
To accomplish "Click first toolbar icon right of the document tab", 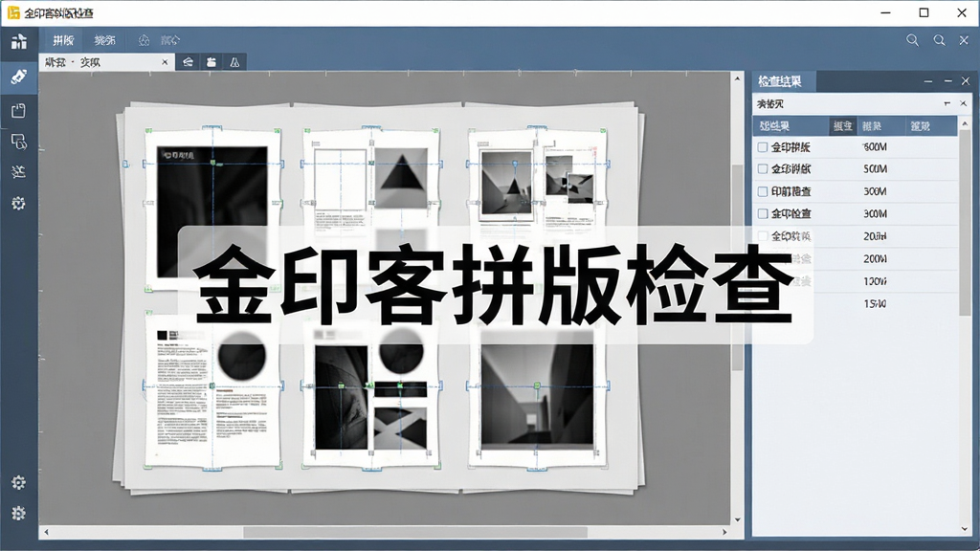I will coord(188,62).
